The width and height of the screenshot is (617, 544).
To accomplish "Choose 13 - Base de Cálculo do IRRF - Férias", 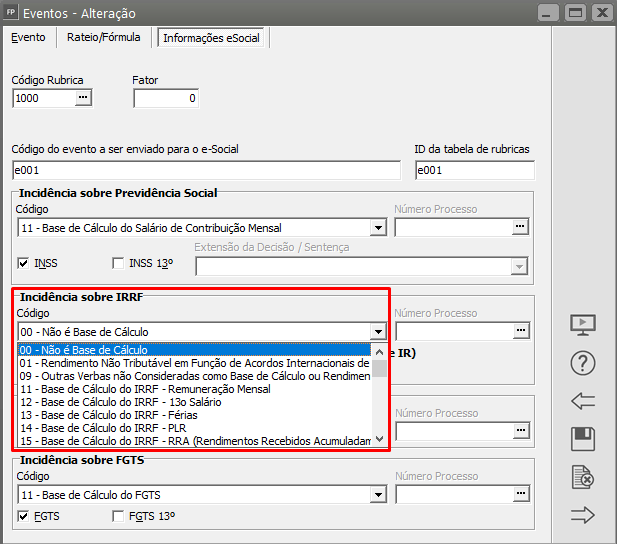I will [x=195, y=415].
